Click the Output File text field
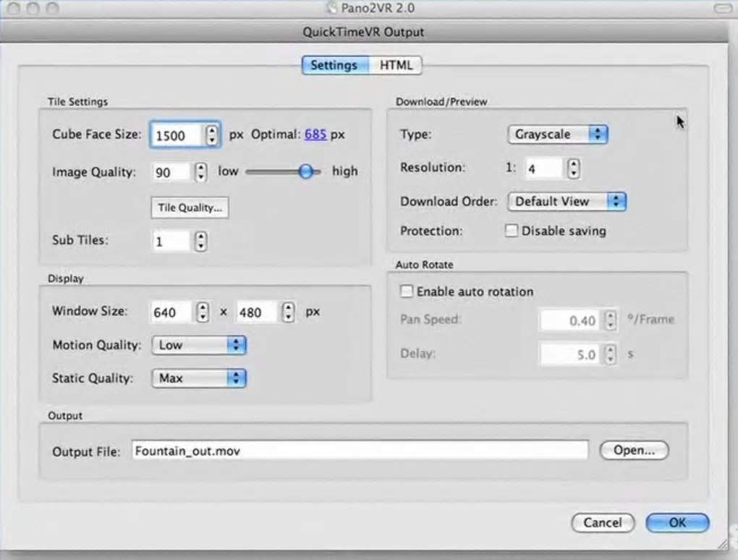Screen dimensions: 738x560 [360, 450]
